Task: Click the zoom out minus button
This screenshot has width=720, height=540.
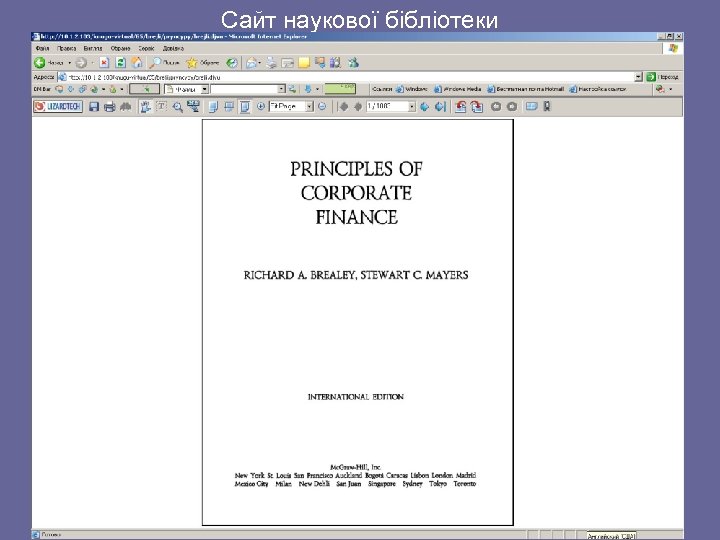Action: [322, 107]
